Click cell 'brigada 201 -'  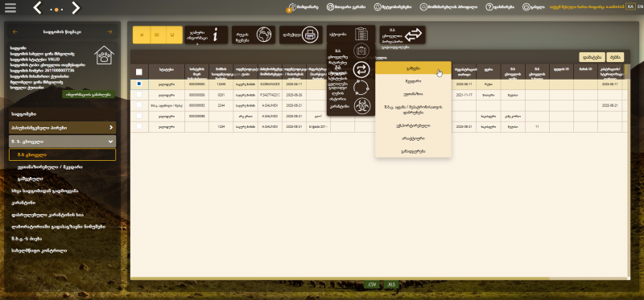318,127
